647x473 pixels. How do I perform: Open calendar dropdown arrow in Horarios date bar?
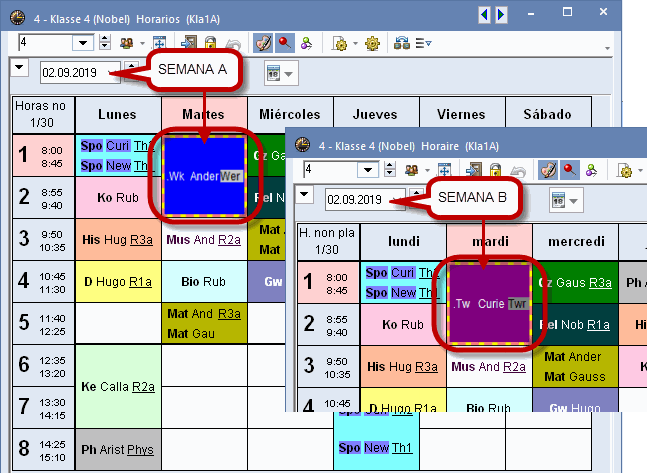click(x=288, y=74)
